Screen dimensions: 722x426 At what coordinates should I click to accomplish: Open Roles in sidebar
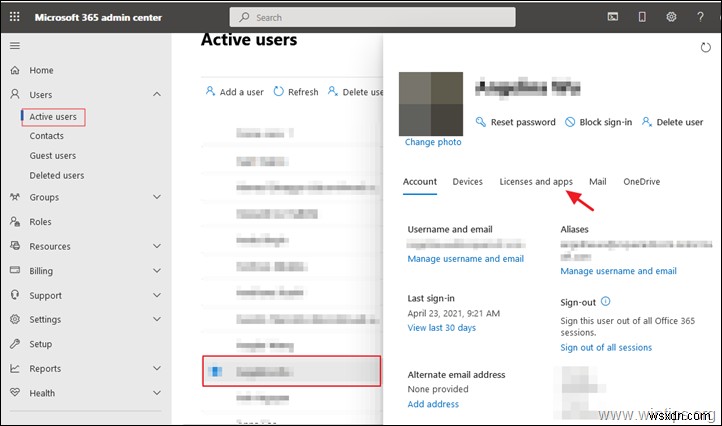[41, 222]
